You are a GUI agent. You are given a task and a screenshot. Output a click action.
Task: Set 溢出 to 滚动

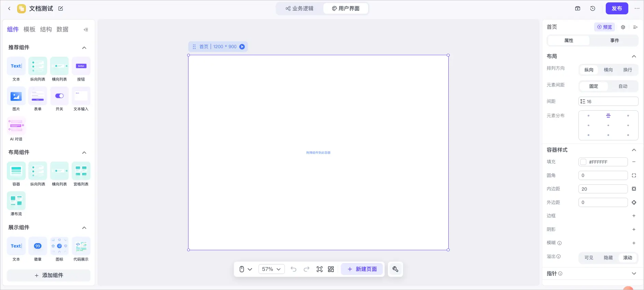[x=628, y=258]
